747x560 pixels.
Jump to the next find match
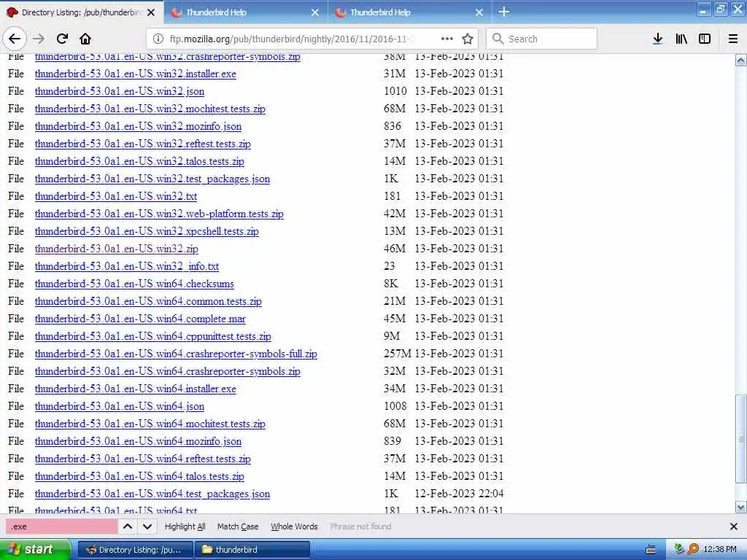coord(147,526)
